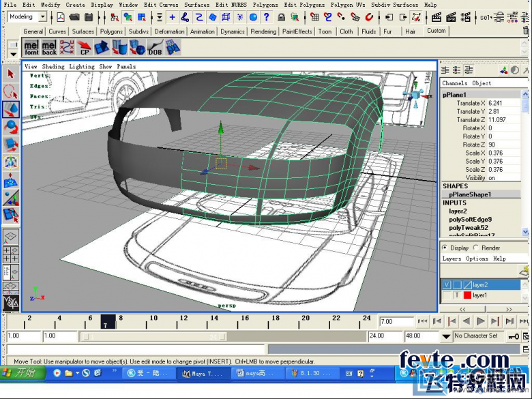This screenshot has width=532, height=399.
Task: Open the character set dropdown arrow
Action: pos(446,336)
